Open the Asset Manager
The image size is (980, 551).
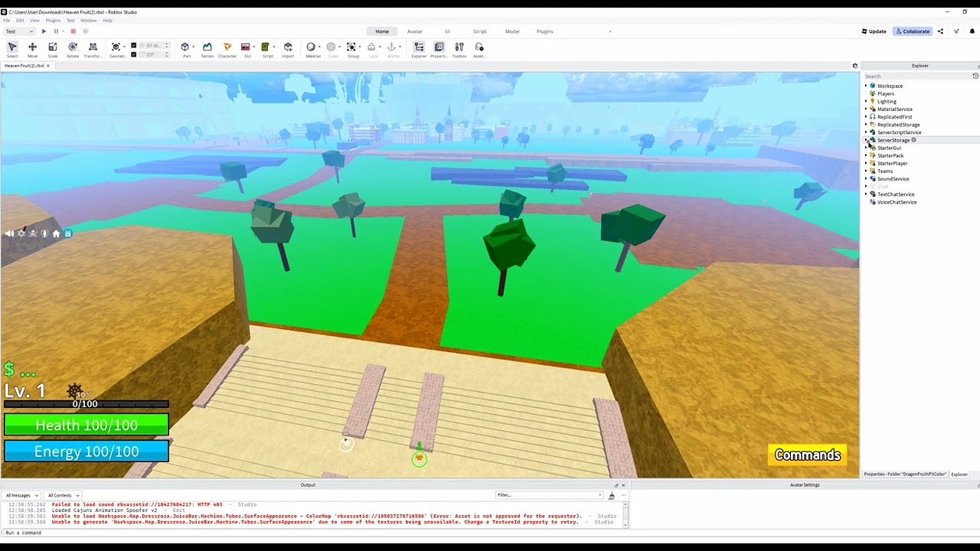pos(479,50)
